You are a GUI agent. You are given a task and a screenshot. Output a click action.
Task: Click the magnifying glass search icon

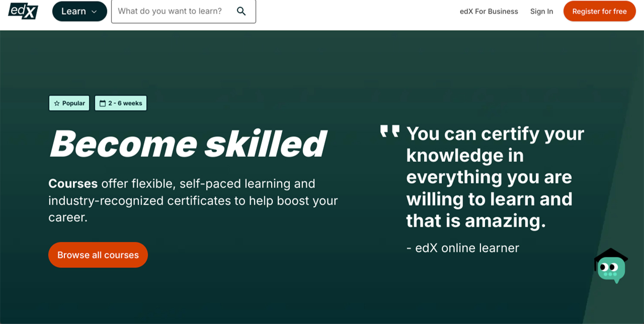(x=241, y=11)
